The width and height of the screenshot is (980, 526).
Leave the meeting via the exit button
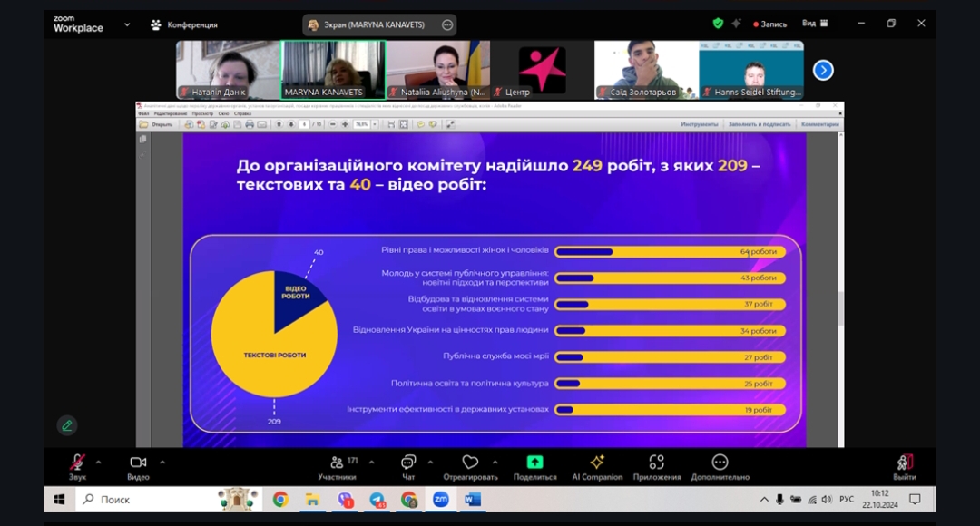[904, 465]
